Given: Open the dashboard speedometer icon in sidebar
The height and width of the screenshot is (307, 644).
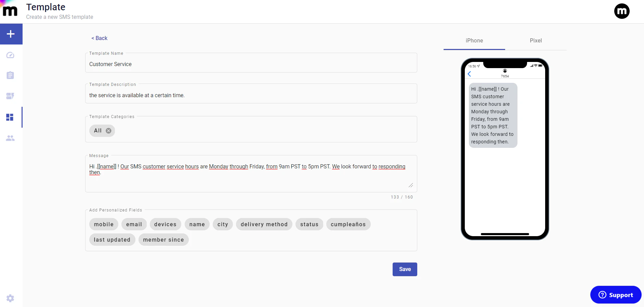Looking at the screenshot, I should pos(10,55).
